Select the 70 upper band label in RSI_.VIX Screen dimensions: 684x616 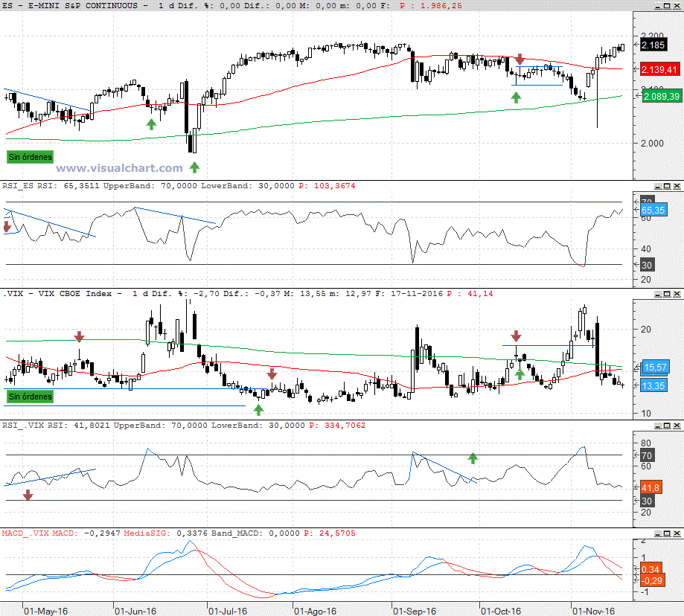click(x=647, y=456)
